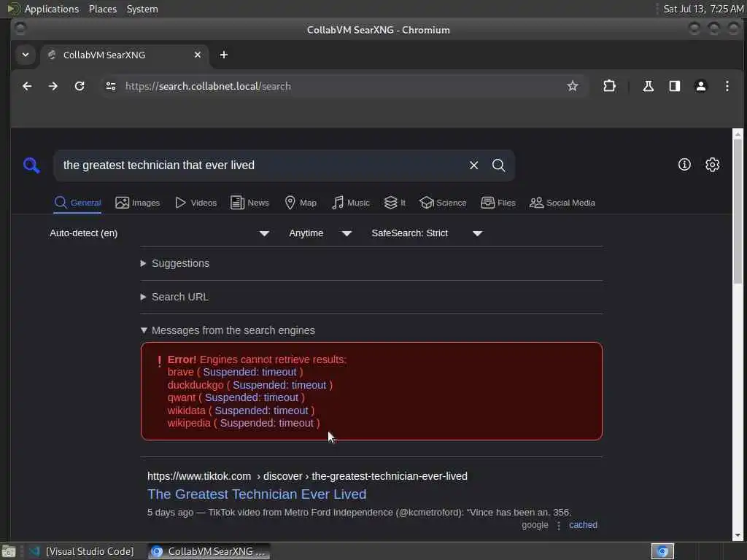Click the SearXNG logo magnifier icon
Image resolution: width=747 pixels, height=560 pixels.
click(x=31, y=166)
